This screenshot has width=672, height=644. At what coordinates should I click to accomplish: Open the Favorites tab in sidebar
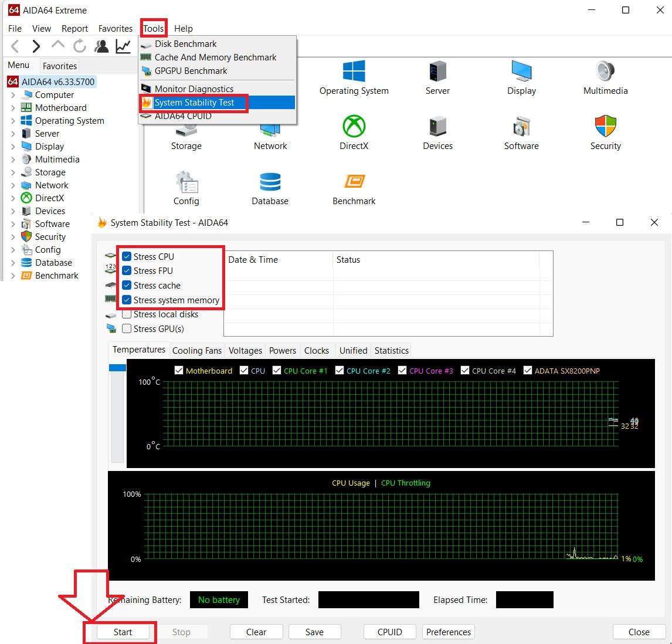pyautogui.click(x=60, y=66)
